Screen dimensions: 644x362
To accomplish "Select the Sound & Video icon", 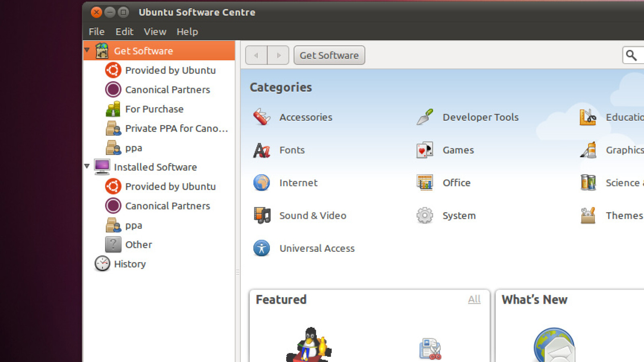I will point(262,216).
